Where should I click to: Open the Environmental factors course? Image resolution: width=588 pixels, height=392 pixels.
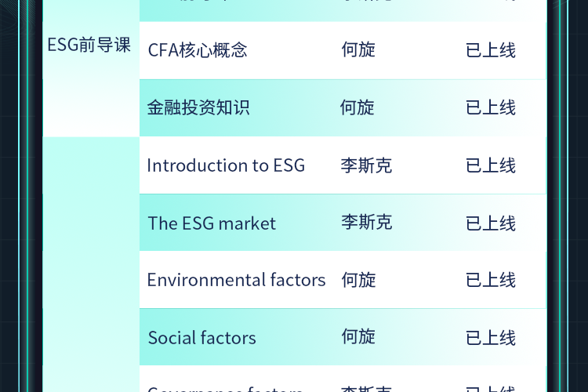[x=236, y=280]
